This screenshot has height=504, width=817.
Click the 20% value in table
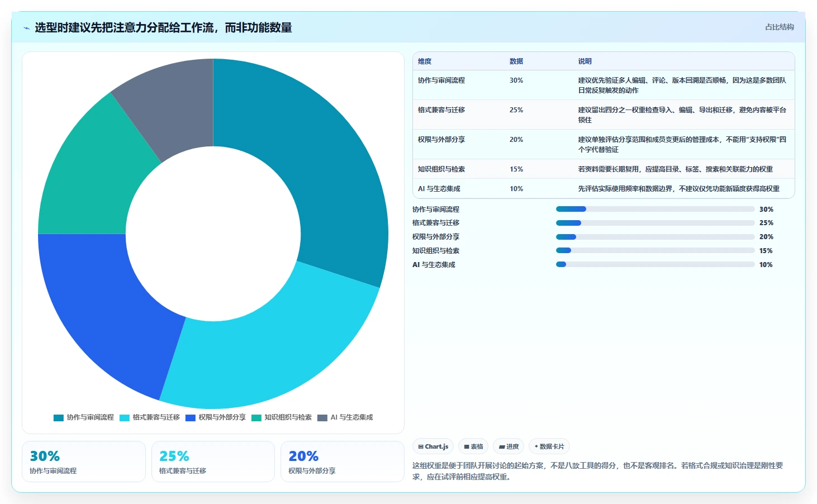[516, 140]
